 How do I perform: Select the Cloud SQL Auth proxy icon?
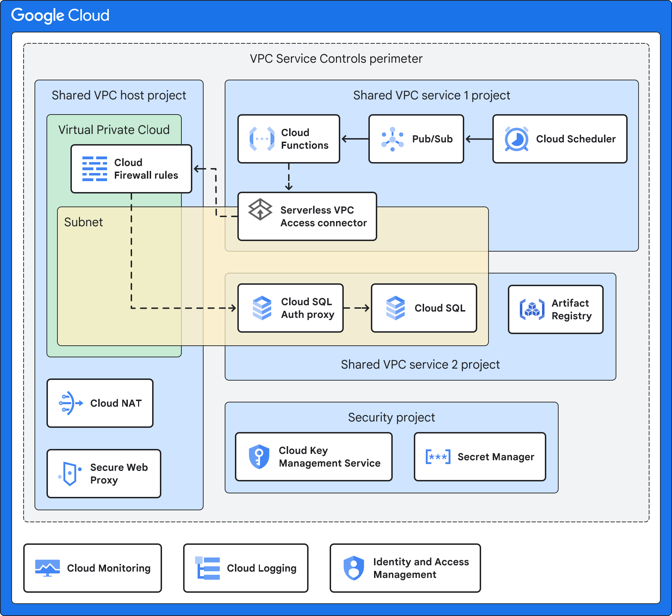click(262, 308)
